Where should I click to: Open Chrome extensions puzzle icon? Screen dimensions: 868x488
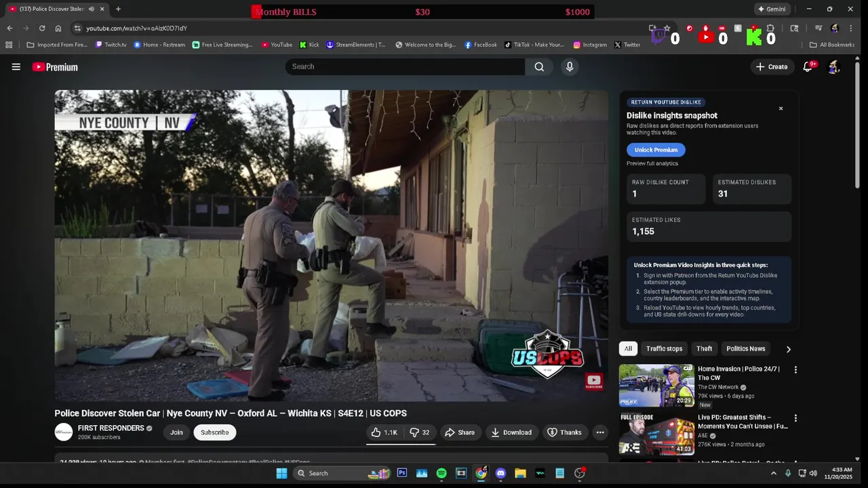(770, 28)
